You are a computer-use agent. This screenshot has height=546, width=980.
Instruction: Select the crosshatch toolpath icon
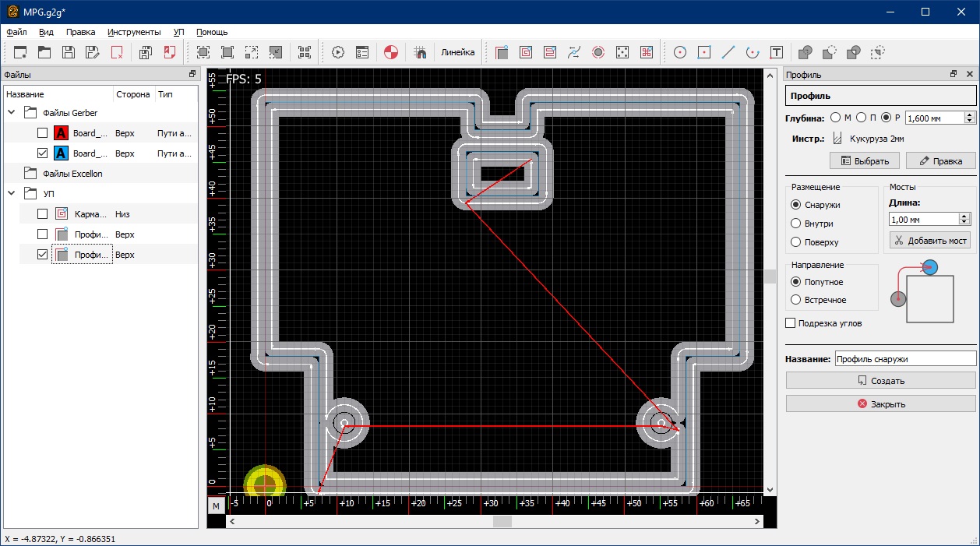(x=647, y=52)
